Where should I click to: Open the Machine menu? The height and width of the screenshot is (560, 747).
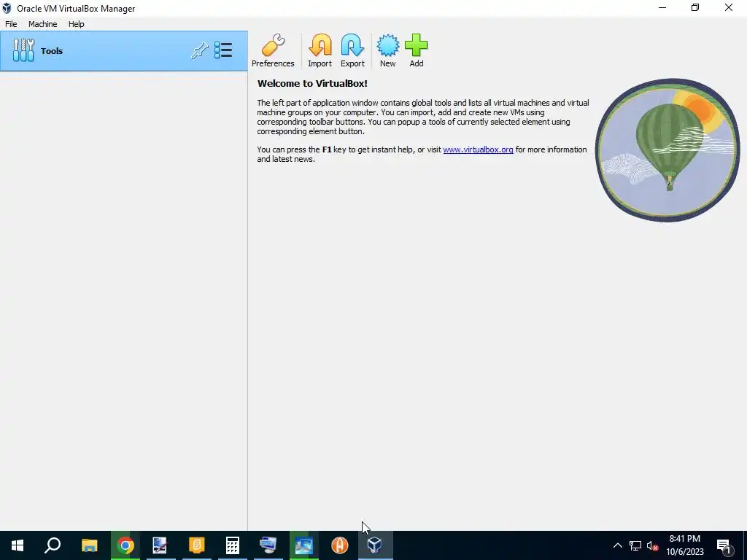point(43,24)
